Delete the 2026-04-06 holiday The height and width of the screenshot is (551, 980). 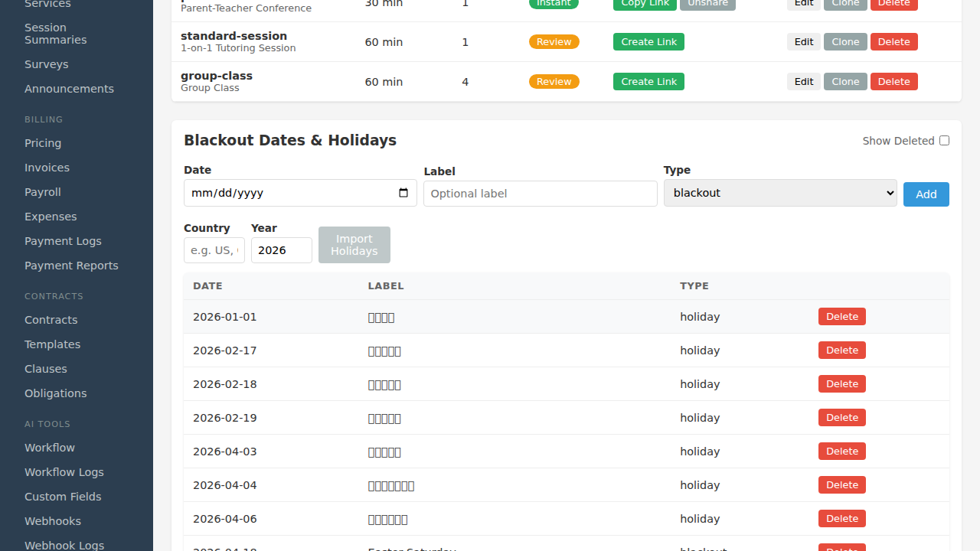coord(842,519)
